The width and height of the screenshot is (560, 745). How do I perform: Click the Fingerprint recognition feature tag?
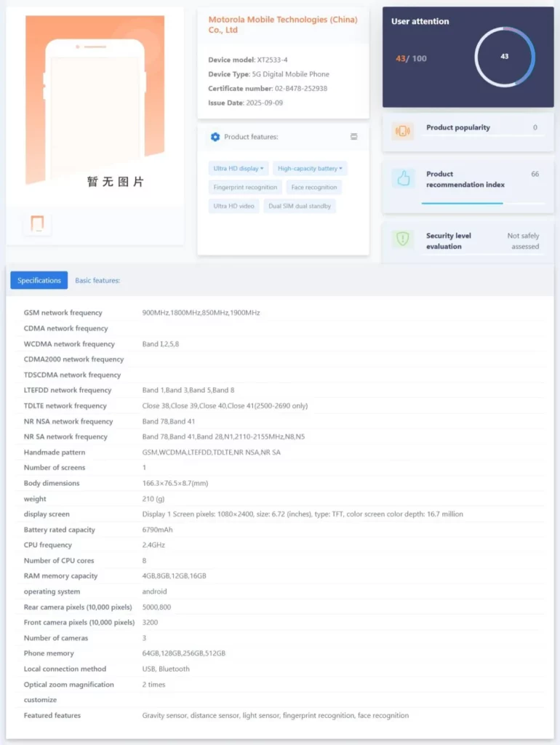pyautogui.click(x=245, y=187)
